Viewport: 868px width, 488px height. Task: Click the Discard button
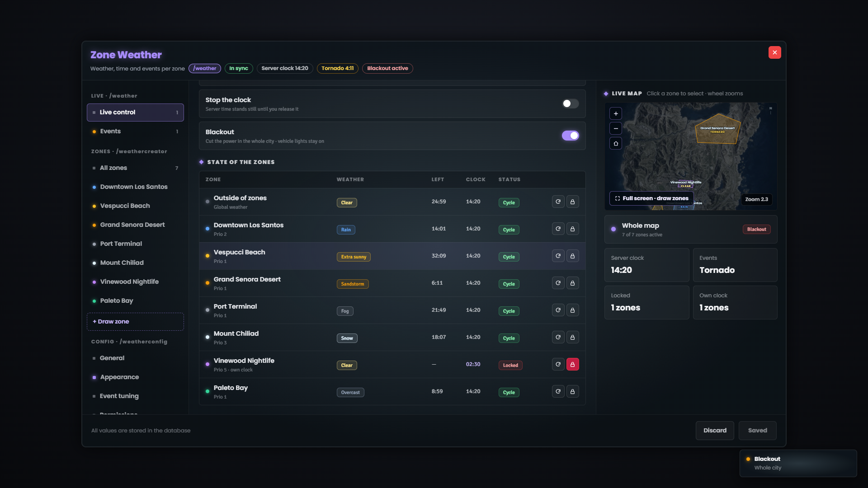[x=715, y=431]
